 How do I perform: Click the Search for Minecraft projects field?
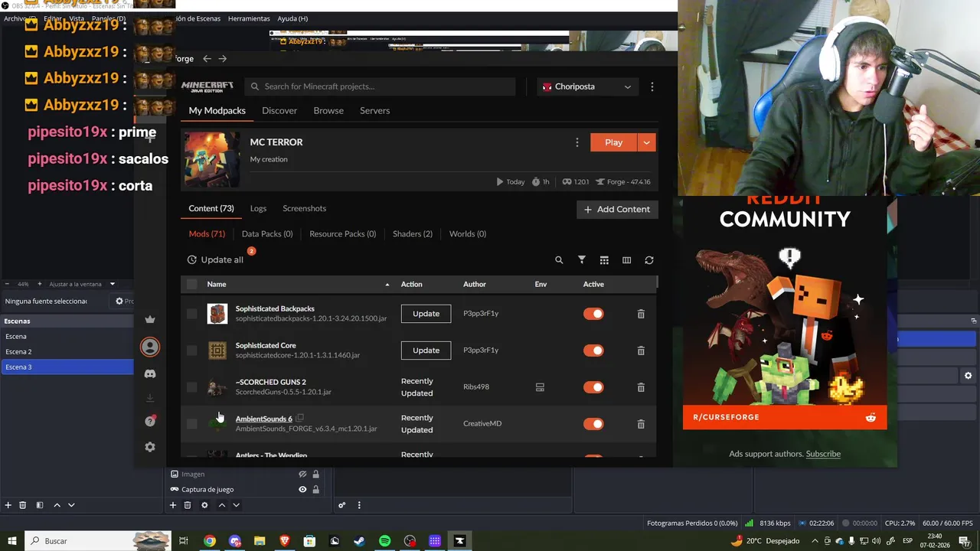click(380, 86)
